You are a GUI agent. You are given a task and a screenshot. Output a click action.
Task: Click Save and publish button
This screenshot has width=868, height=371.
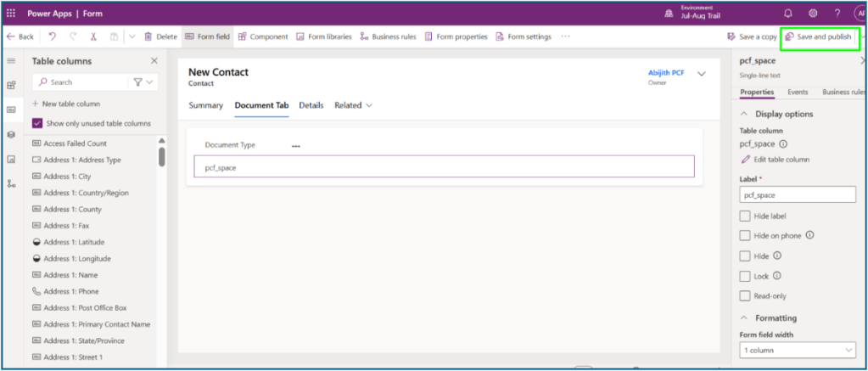(x=818, y=37)
